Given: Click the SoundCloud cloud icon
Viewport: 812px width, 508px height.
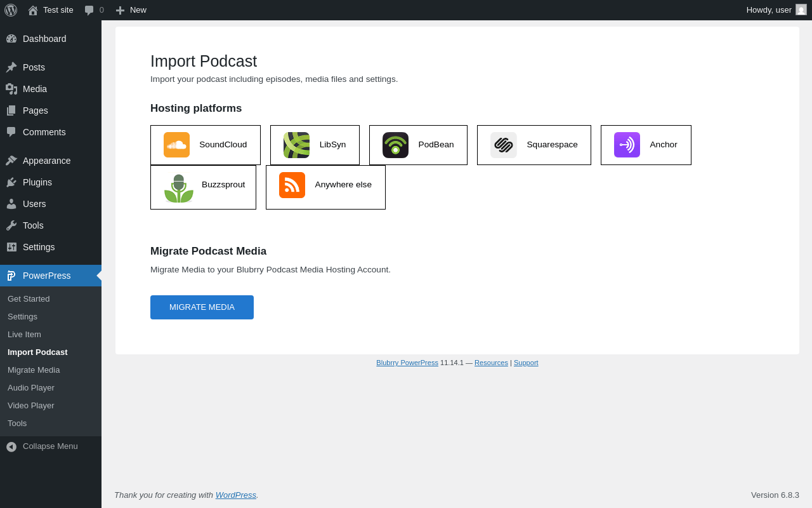Looking at the screenshot, I should pyautogui.click(x=176, y=145).
